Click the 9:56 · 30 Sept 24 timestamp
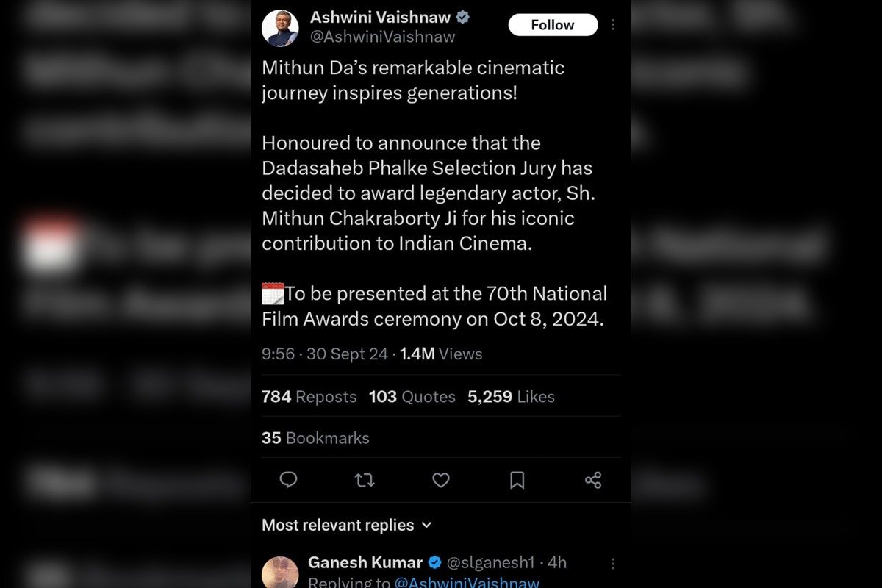882x588 pixels. 325,354
